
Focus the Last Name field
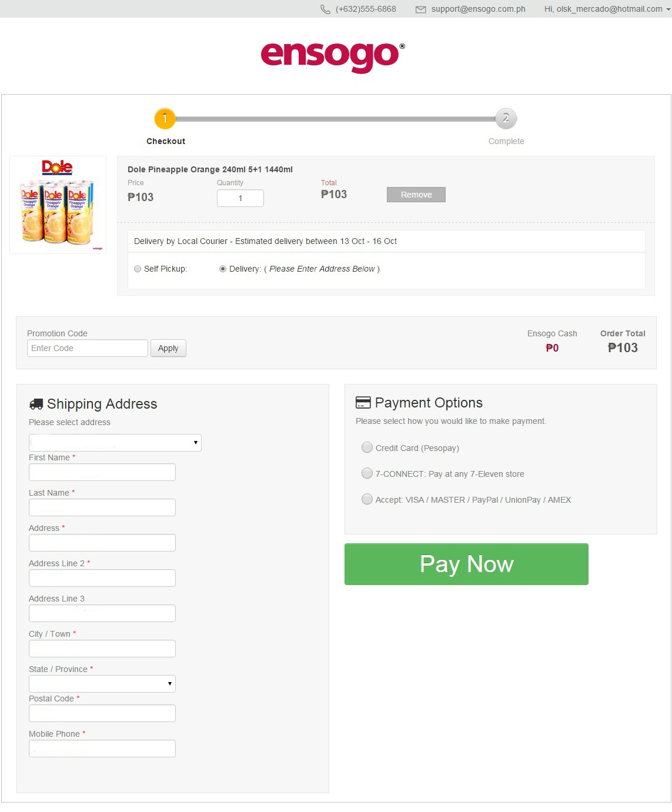coord(102,507)
